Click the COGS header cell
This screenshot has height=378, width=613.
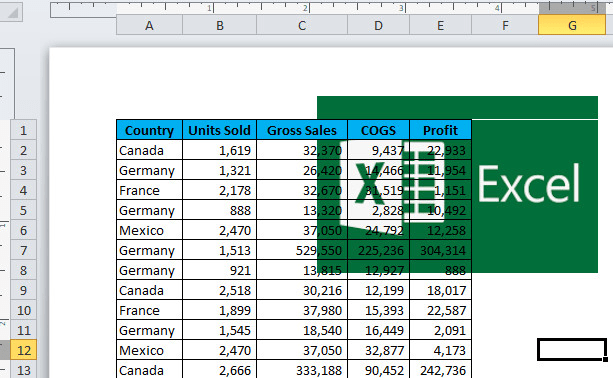(378, 130)
